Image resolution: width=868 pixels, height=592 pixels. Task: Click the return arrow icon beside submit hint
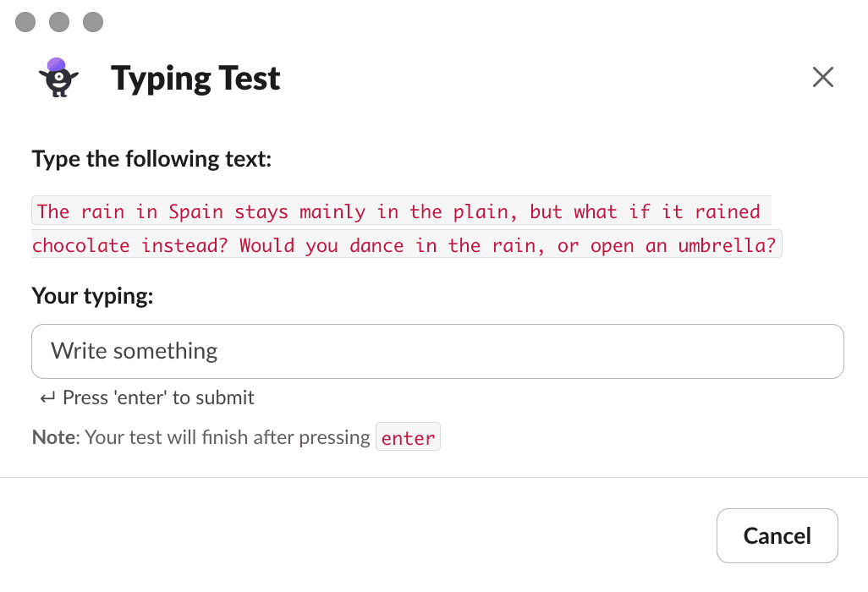(x=47, y=397)
